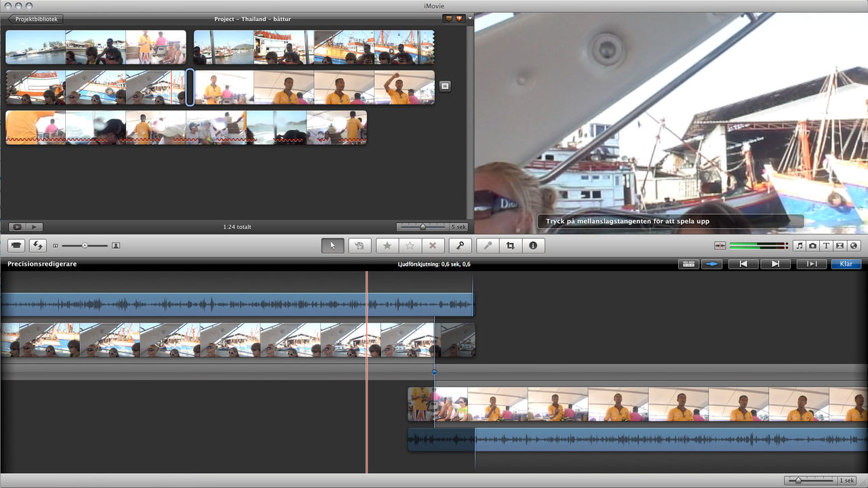The width and height of the screenshot is (868, 488).
Task: Show the titles browser
Action: [826, 245]
